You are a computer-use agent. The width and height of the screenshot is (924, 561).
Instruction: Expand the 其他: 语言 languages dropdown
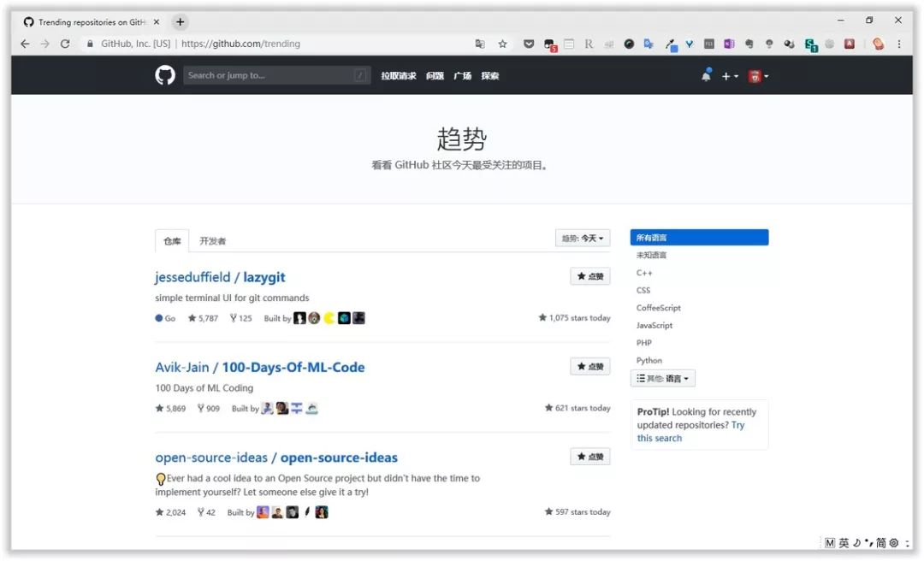tap(662, 378)
